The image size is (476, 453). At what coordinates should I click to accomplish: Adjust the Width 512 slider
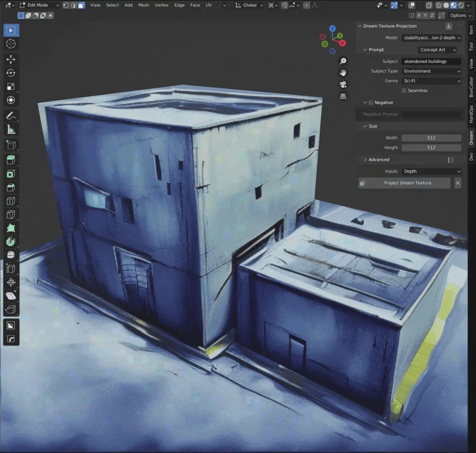[x=431, y=138]
